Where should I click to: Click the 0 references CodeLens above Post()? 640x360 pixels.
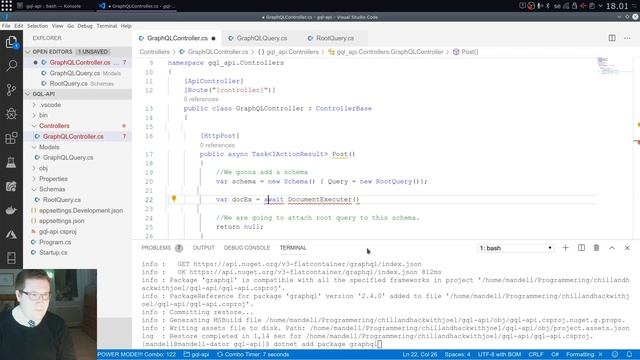pos(217,145)
